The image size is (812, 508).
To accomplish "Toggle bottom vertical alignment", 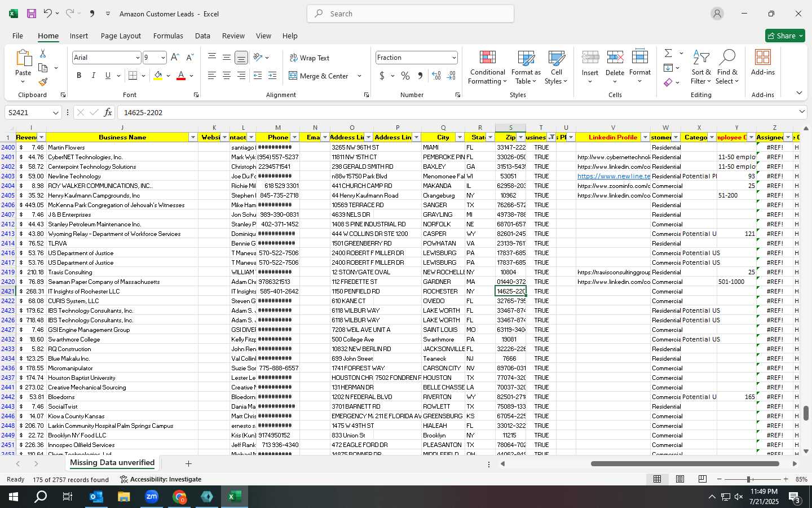I will [241, 58].
